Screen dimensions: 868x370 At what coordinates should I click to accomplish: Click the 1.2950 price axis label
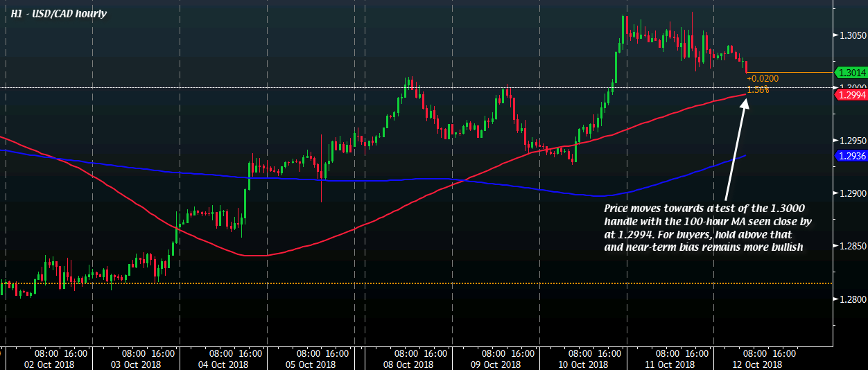(853, 141)
